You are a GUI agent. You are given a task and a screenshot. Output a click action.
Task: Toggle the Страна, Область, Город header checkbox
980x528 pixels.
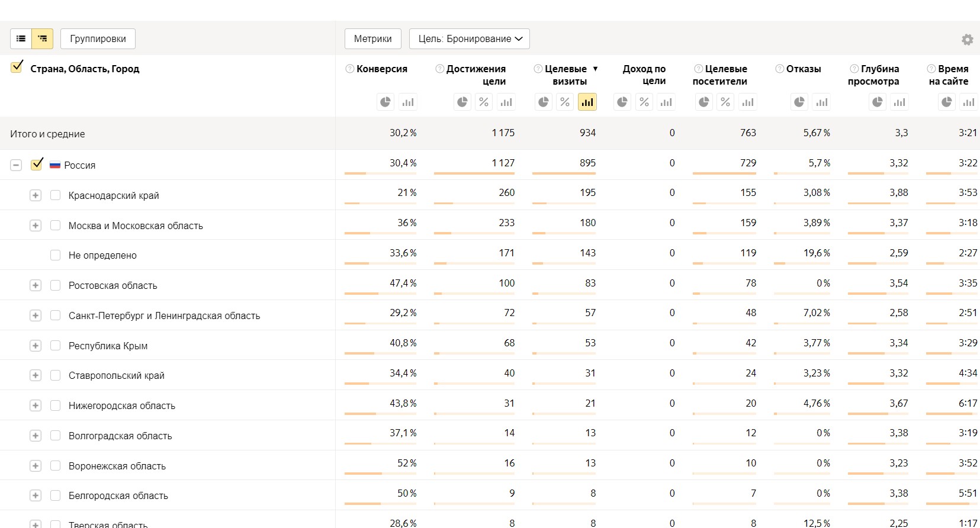pyautogui.click(x=17, y=67)
